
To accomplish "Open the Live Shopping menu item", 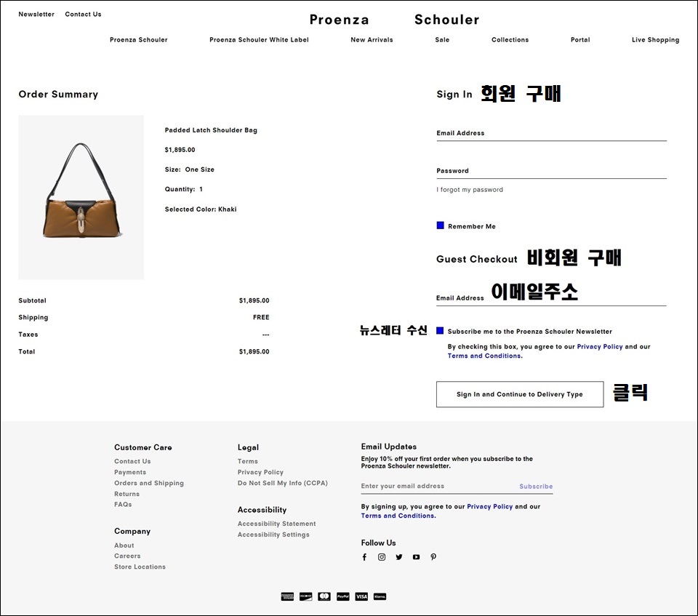I will pyautogui.click(x=655, y=40).
